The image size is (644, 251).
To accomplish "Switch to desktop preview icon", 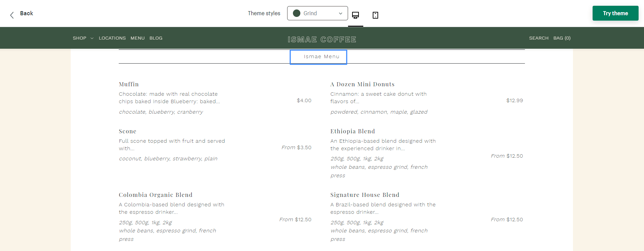I will 355,15.
